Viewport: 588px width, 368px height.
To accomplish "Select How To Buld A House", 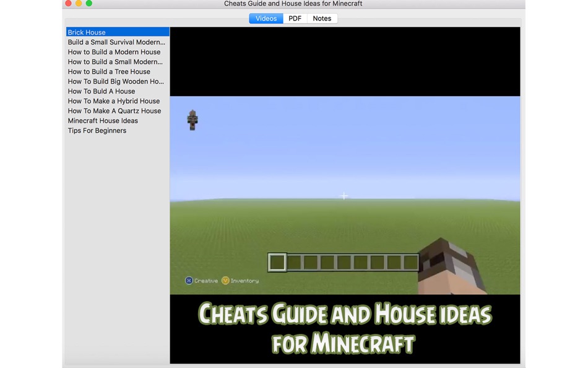I will pos(118,91).
